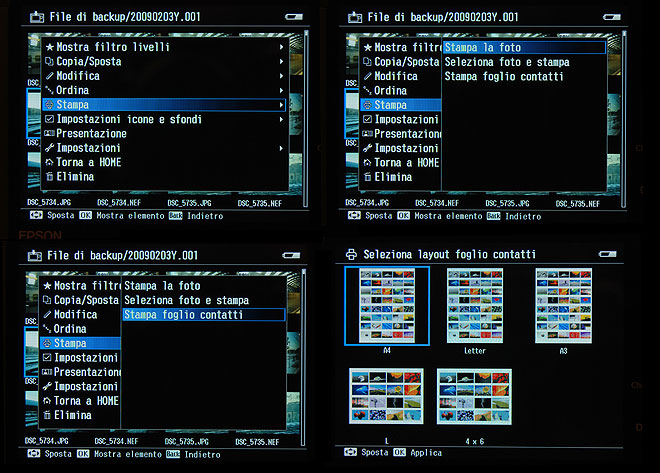Click printer icon beside Seleziona layout foglio contatti
This screenshot has height=473, width=660.
click(x=351, y=255)
